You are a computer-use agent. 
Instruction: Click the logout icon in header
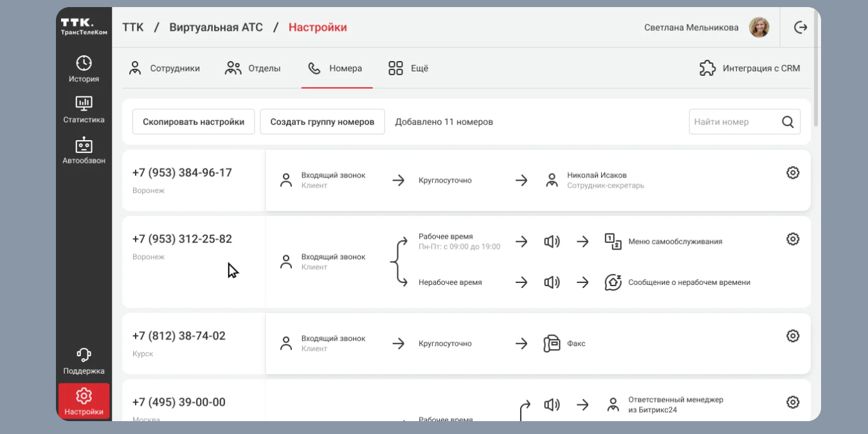coord(800,27)
